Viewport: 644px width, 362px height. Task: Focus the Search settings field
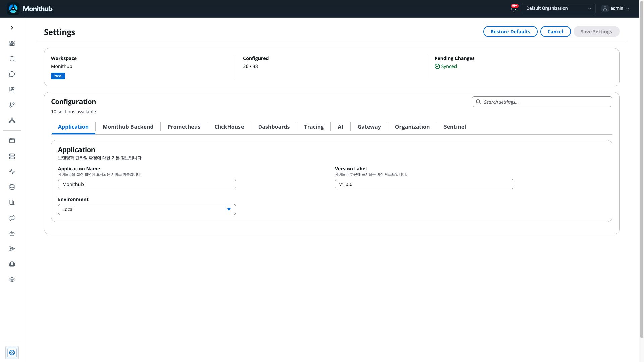542,102
